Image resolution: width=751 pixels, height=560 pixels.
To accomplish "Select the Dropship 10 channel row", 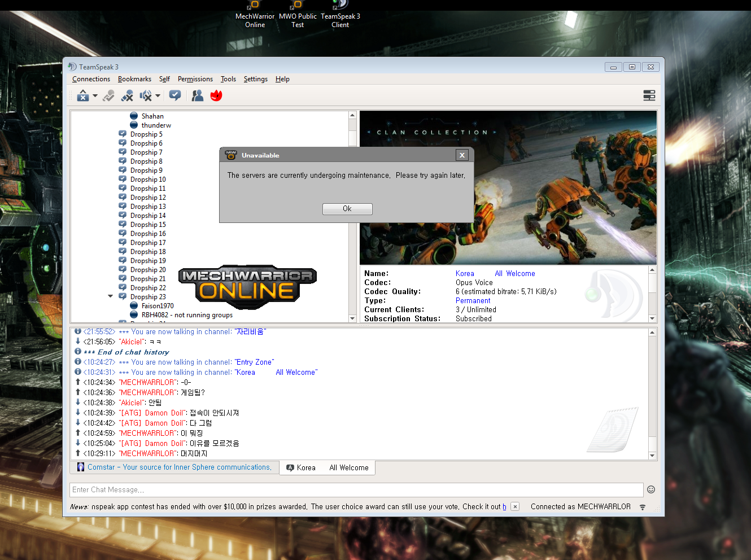I will click(148, 179).
